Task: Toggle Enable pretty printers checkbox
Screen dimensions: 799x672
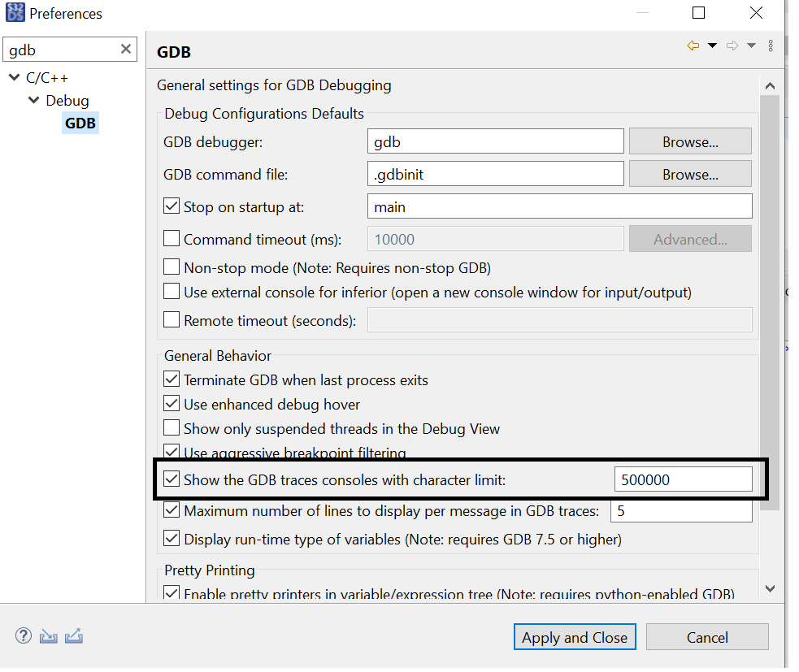Action: 172,593
